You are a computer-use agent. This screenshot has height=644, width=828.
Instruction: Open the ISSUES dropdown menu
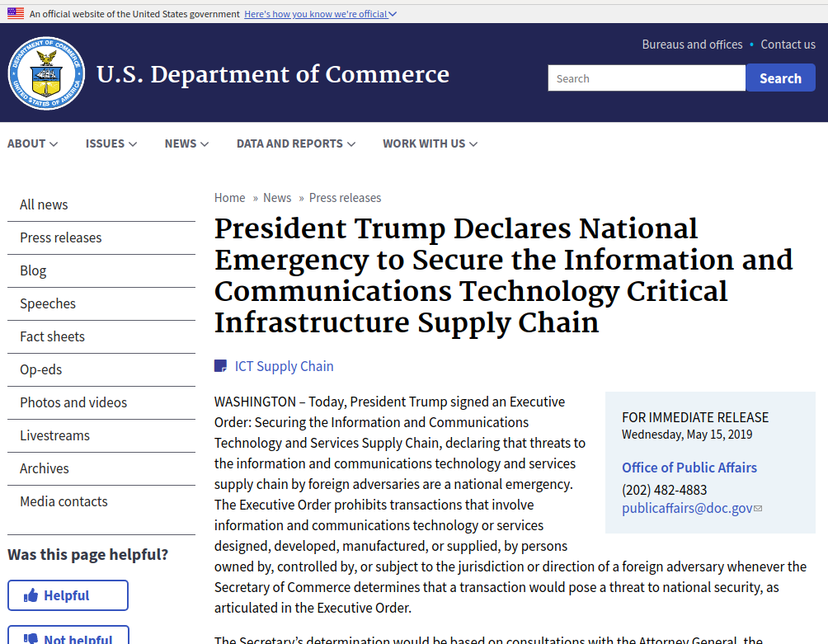(111, 143)
